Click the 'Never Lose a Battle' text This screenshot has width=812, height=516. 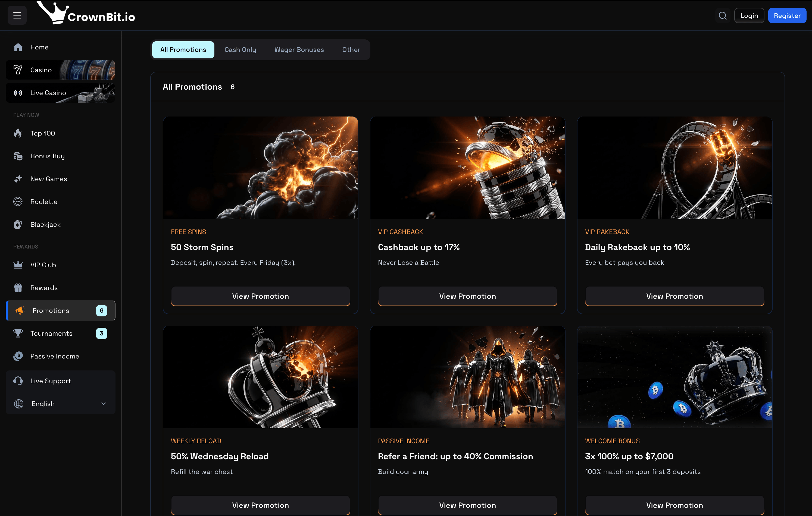(408, 263)
